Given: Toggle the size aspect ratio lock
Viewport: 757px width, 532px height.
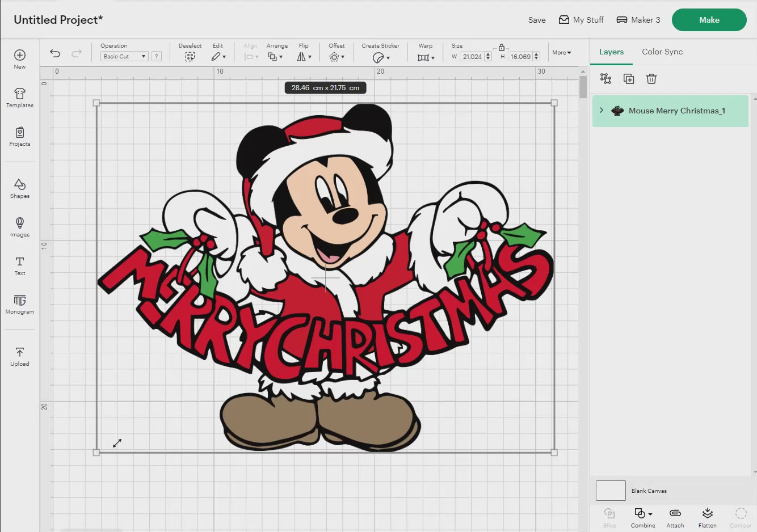Looking at the screenshot, I should [x=502, y=48].
